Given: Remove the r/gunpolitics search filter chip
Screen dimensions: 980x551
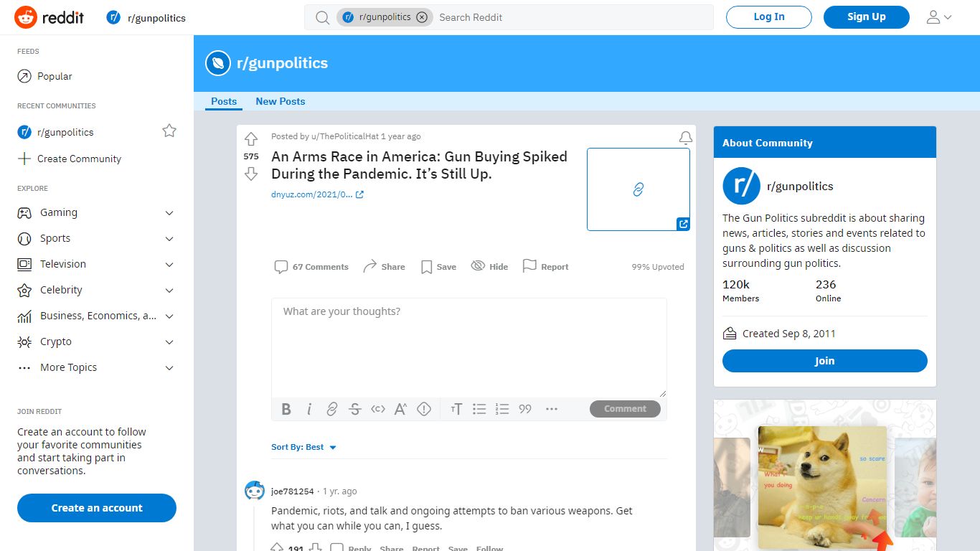Looking at the screenshot, I should 422,17.
